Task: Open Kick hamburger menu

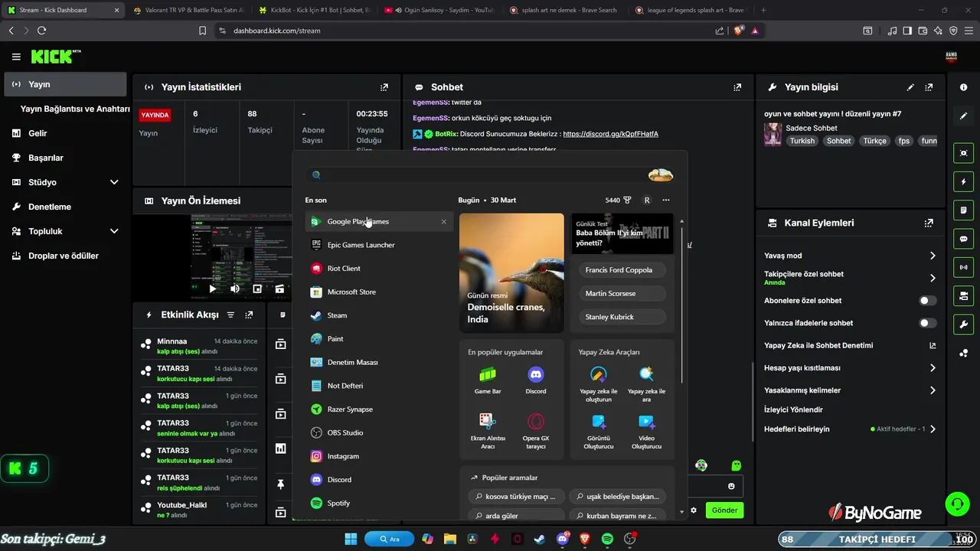Action: coord(16,57)
